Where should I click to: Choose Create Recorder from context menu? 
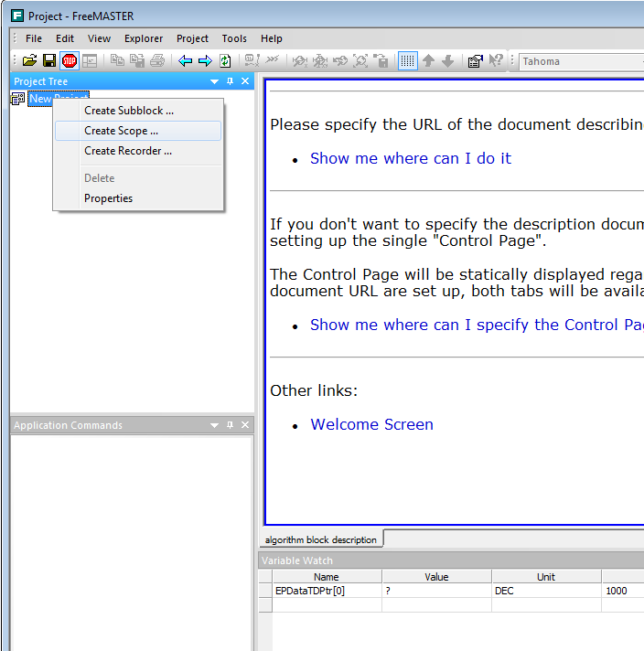(x=138, y=151)
